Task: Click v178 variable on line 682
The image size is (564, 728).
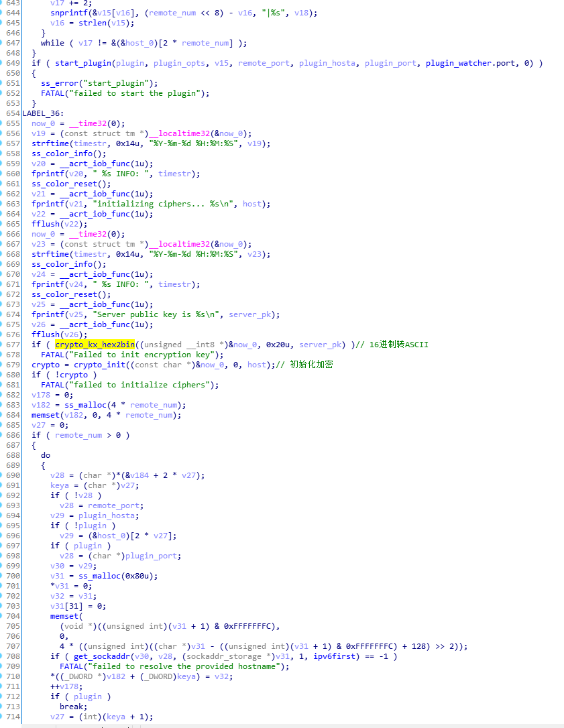Action: tap(41, 395)
